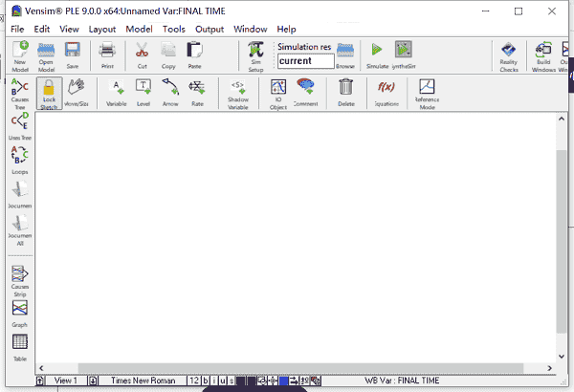Open the File menu
The image size is (574, 392).
tap(17, 29)
